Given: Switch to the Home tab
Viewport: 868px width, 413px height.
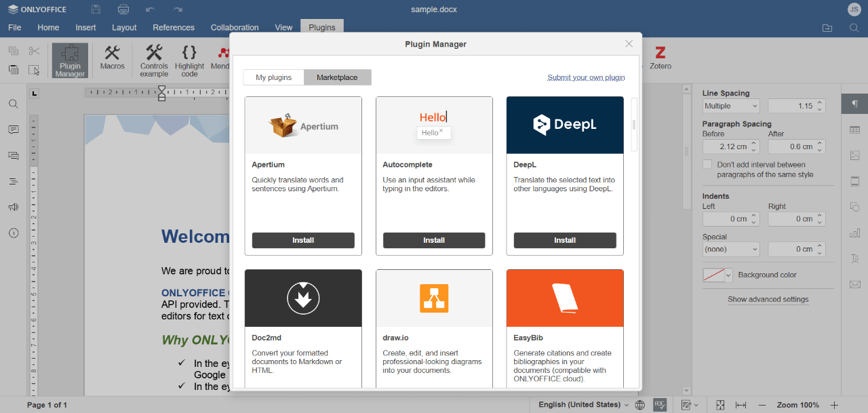Looking at the screenshot, I should click(48, 28).
